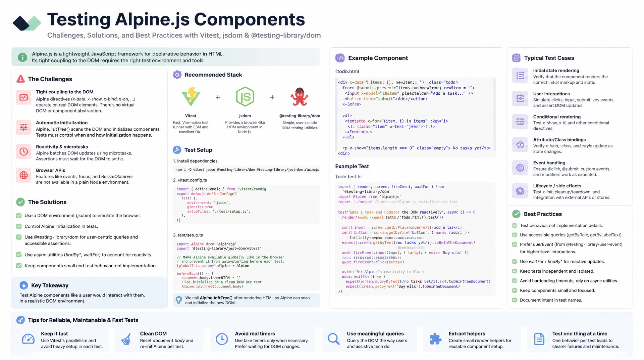This screenshot has width=644, height=360.
Task: Click the Reactivity & microtasks clock icon
Action: tap(23, 151)
